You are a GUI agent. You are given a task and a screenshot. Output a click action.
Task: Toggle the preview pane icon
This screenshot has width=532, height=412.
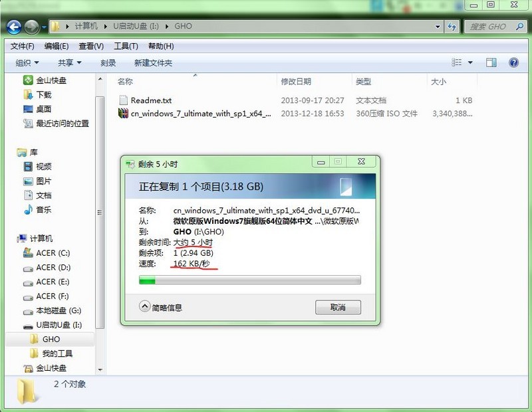[491, 62]
